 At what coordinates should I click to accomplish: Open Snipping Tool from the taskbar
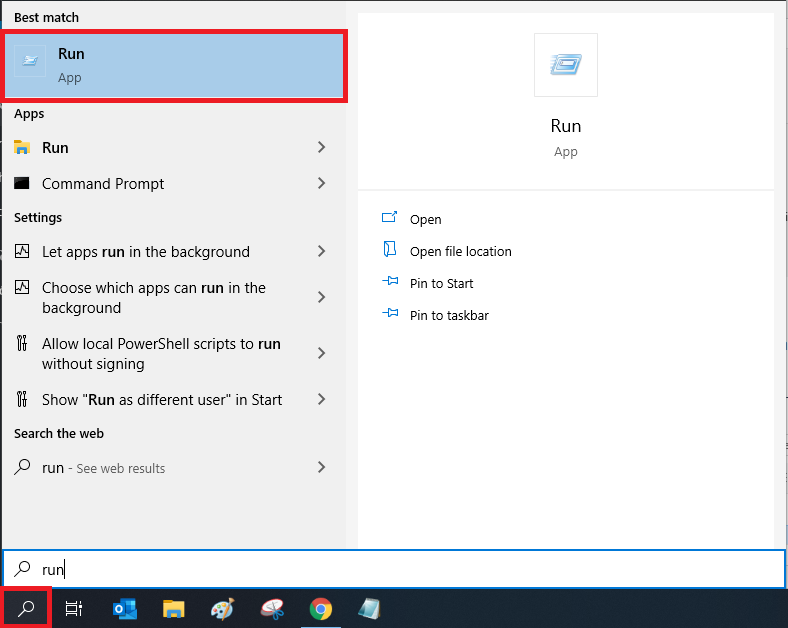point(271,608)
